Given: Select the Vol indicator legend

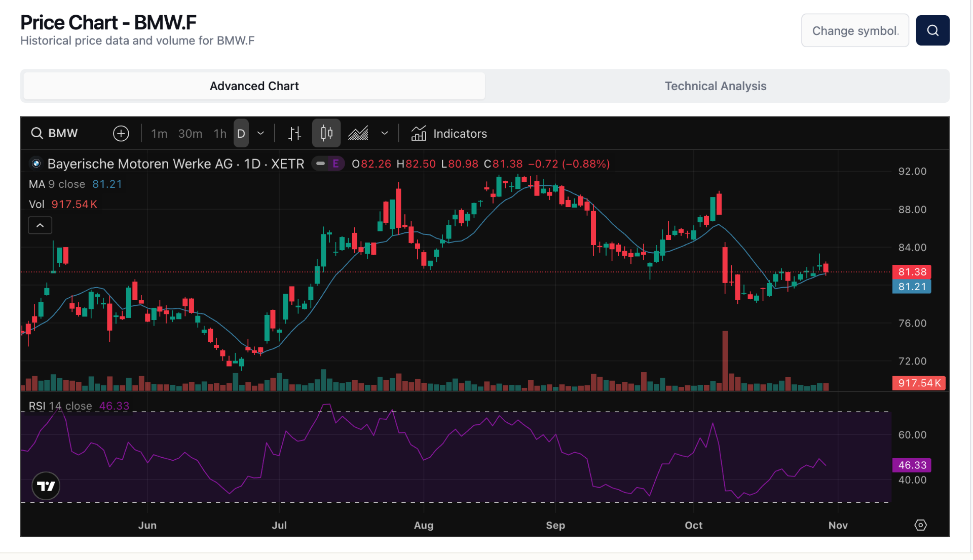Looking at the screenshot, I should pos(63,205).
